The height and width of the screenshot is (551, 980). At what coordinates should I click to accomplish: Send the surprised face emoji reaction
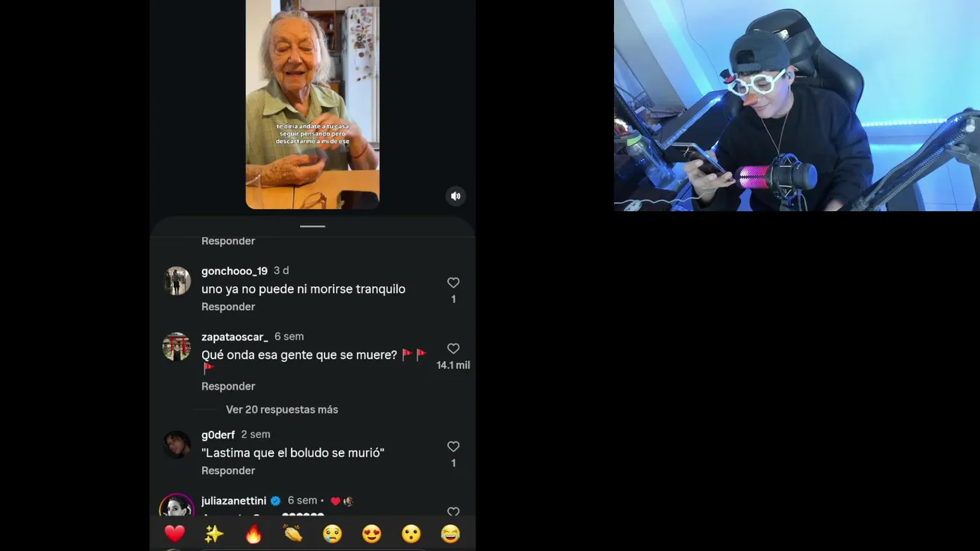411,533
